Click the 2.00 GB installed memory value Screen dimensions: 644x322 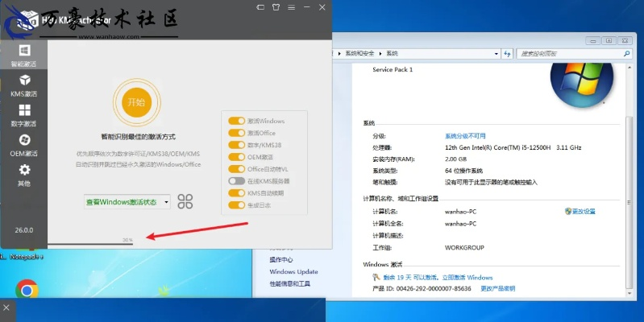(455, 159)
